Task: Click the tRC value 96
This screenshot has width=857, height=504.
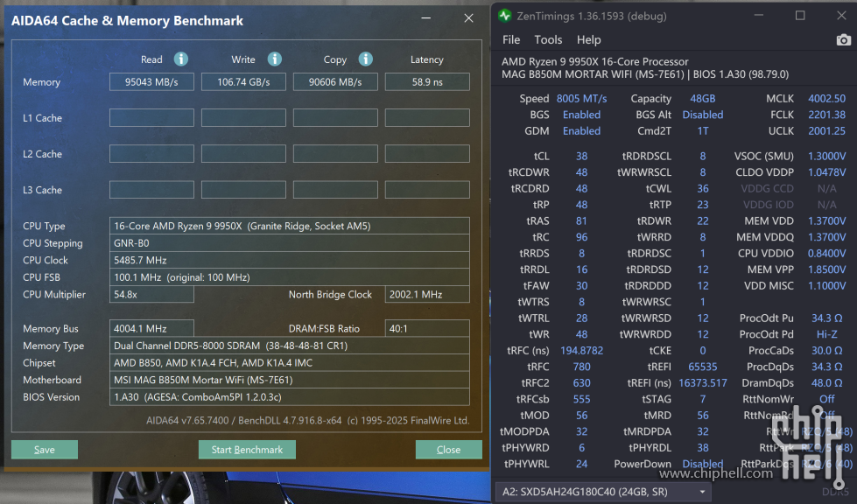Action: tap(581, 237)
